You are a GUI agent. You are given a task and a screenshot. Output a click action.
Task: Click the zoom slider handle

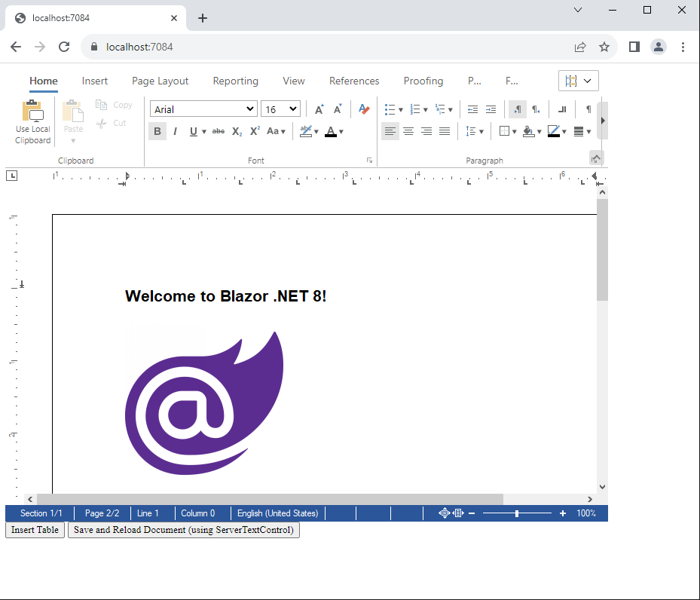pos(516,513)
